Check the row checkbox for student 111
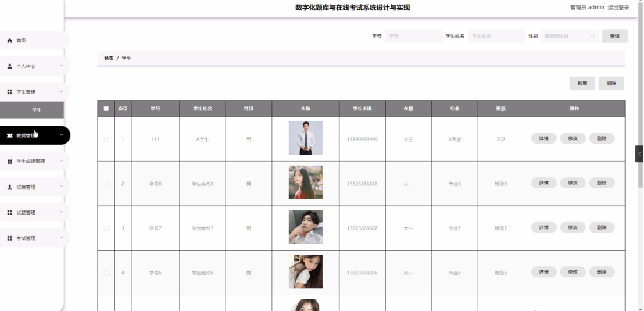The width and height of the screenshot is (644, 311). coord(106,140)
